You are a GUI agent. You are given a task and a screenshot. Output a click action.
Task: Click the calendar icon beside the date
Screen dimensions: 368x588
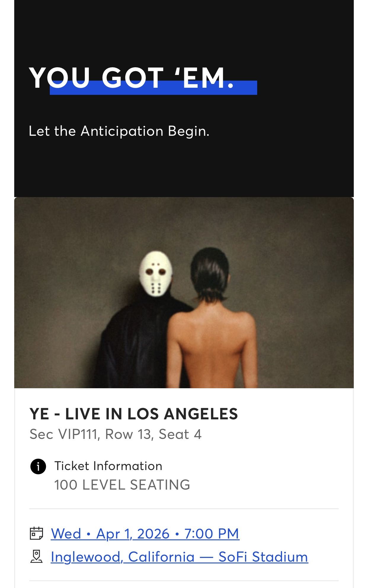(36, 533)
